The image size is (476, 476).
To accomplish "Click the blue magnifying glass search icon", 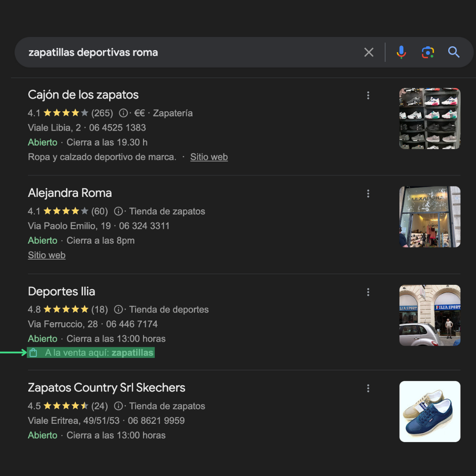I will click(x=454, y=52).
